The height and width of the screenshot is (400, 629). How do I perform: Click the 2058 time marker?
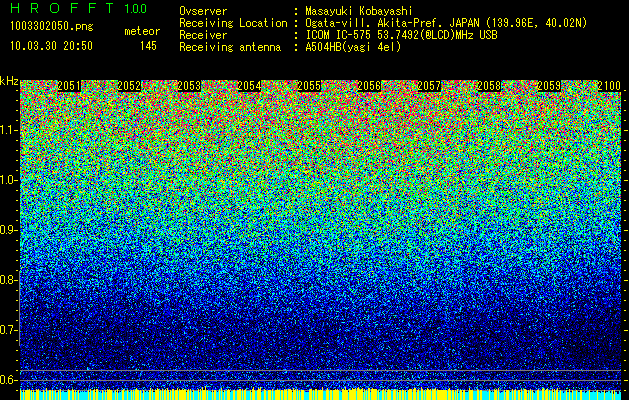(489, 86)
